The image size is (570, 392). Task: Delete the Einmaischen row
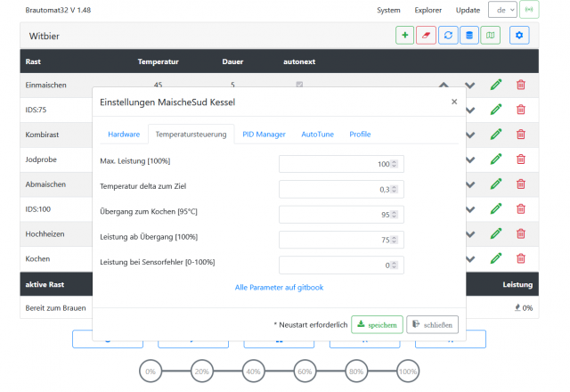click(520, 85)
